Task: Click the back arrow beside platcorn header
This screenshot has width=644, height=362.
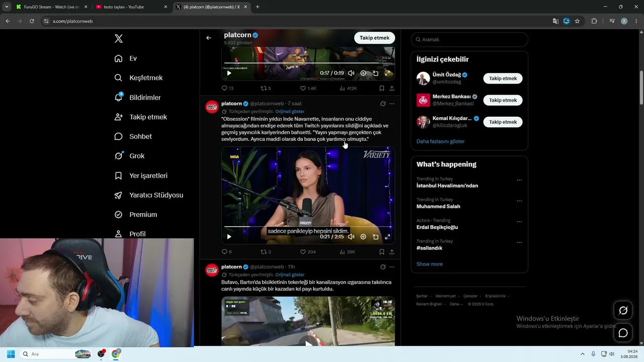Action: [209, 38]
